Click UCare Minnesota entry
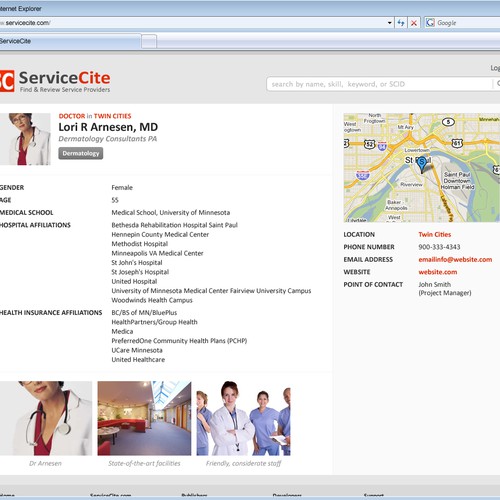Screen dimensions: 500x500 pos(137,350)
